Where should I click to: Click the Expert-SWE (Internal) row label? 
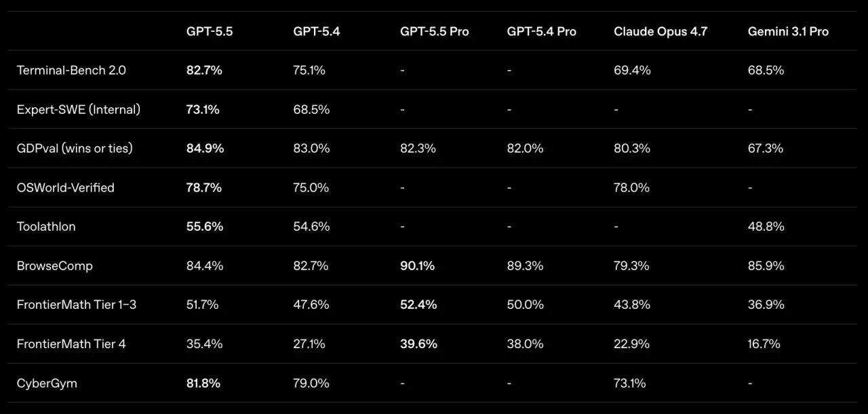click(x=79, y=109)
